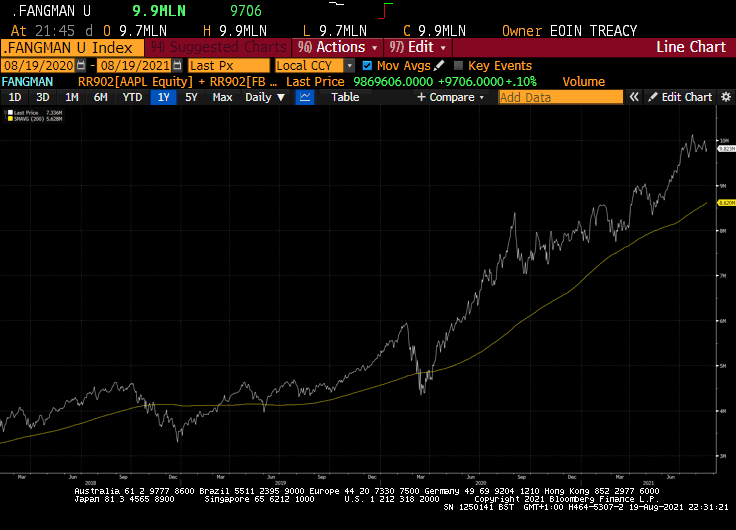
Task: Click the +9706.0000 change value
Action: pos(470,82)
